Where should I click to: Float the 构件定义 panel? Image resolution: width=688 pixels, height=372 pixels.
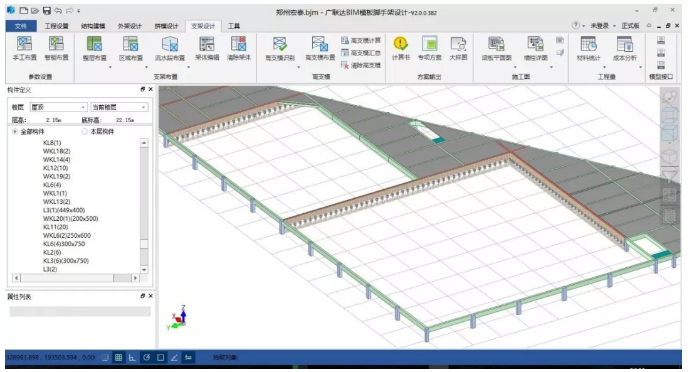tap(143, 89)
